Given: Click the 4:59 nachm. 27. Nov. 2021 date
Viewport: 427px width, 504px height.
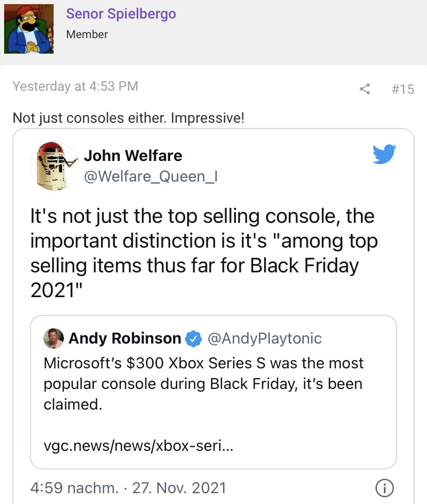Looking at the screenshot, I should (x=128, y=488).
